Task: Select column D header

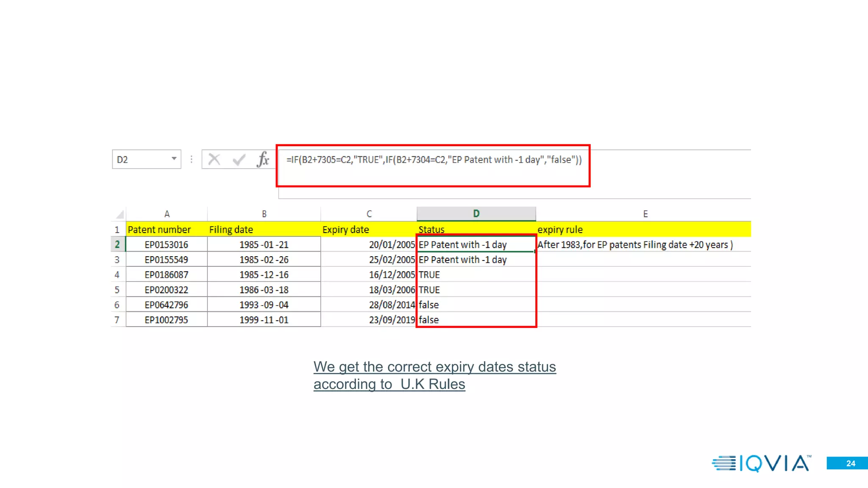Action: pos(476,213)
